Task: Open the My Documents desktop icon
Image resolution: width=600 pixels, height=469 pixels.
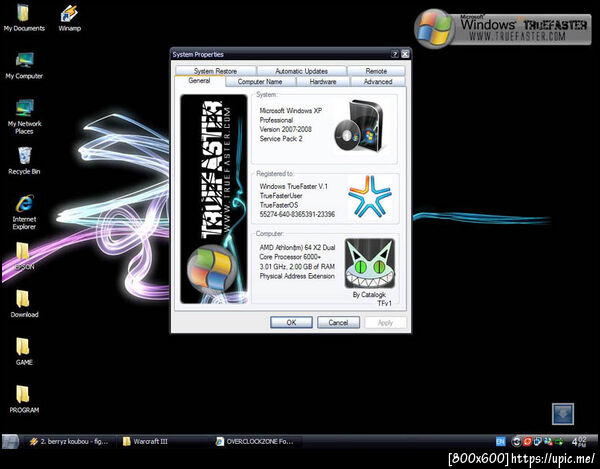Action: point(24,18)
